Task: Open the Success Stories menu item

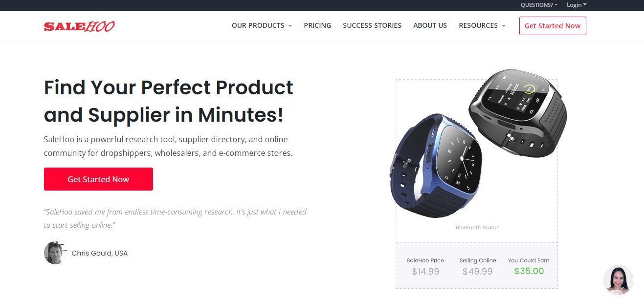Action: [372, 25]
